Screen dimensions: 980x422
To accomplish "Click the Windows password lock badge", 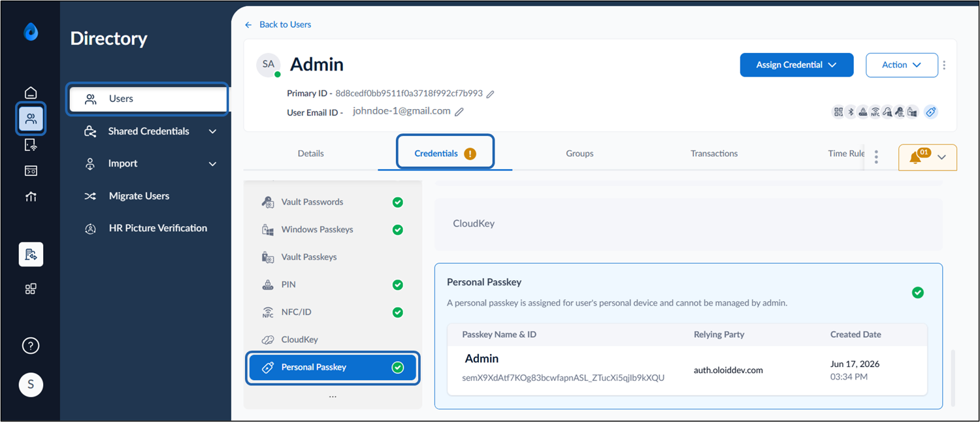I will [x=912, y=112].
